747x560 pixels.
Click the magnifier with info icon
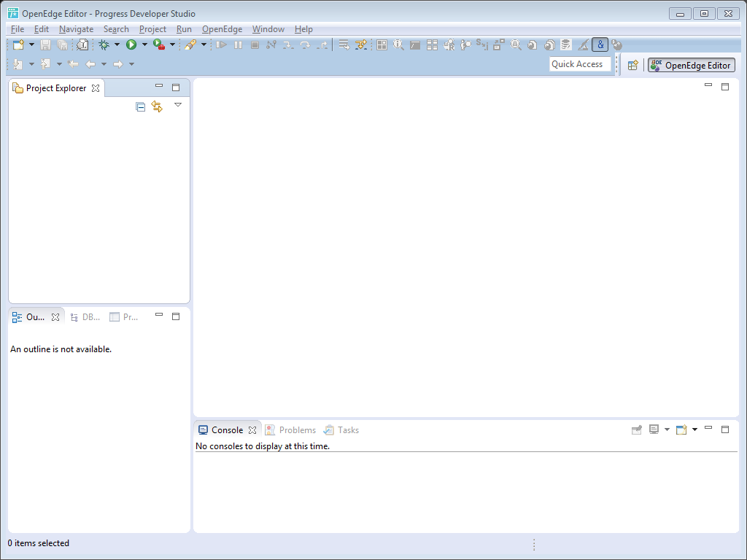(x=398, y=44)
